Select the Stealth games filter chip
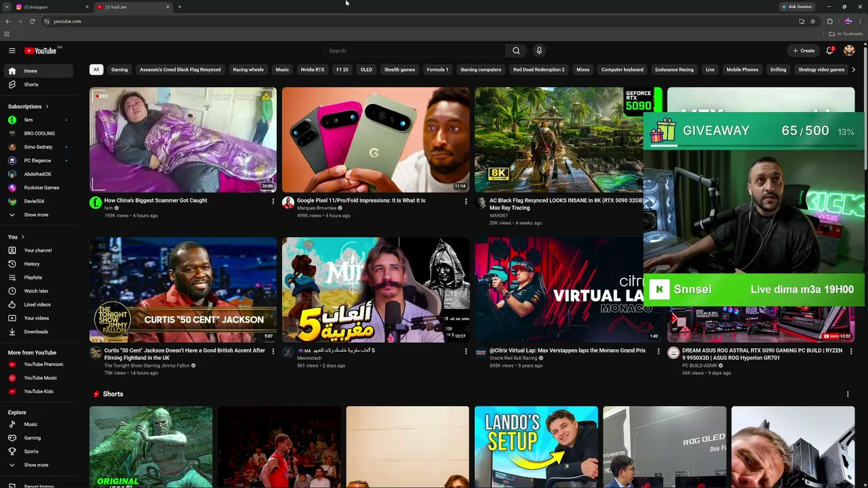 pyautogui.click(x=399, y=70)
